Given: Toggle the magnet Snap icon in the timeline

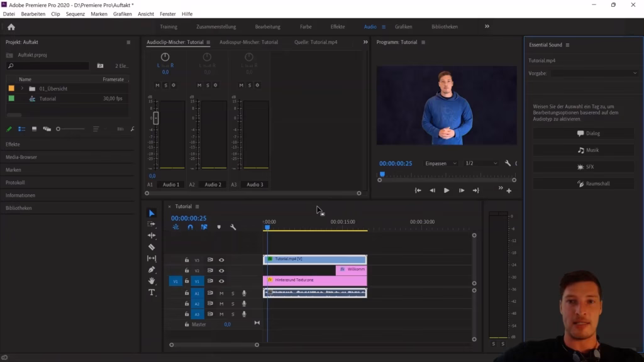Looking at the screenshot, I should [189, 227].
